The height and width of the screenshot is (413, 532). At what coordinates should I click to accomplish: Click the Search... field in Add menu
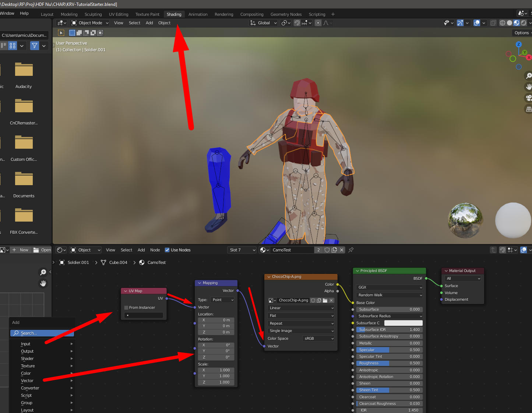[x=42, y=333]
